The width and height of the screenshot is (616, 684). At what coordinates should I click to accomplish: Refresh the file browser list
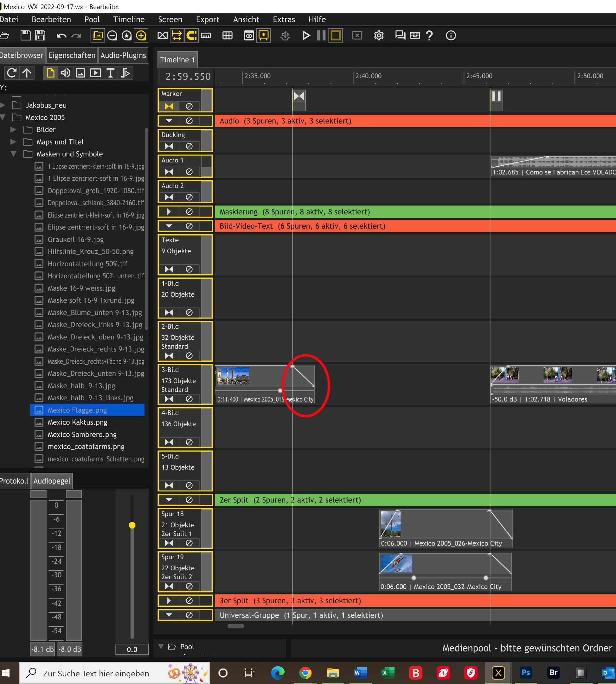[12, 73]
